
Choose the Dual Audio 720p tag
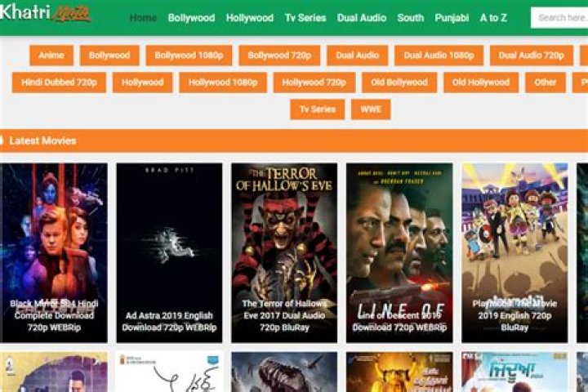coord(531,56)
